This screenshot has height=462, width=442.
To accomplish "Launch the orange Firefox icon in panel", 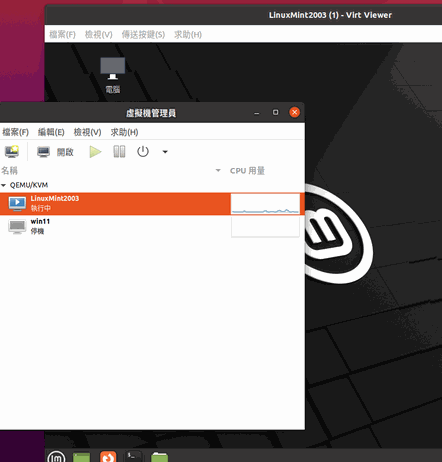I will pos(108,456).
